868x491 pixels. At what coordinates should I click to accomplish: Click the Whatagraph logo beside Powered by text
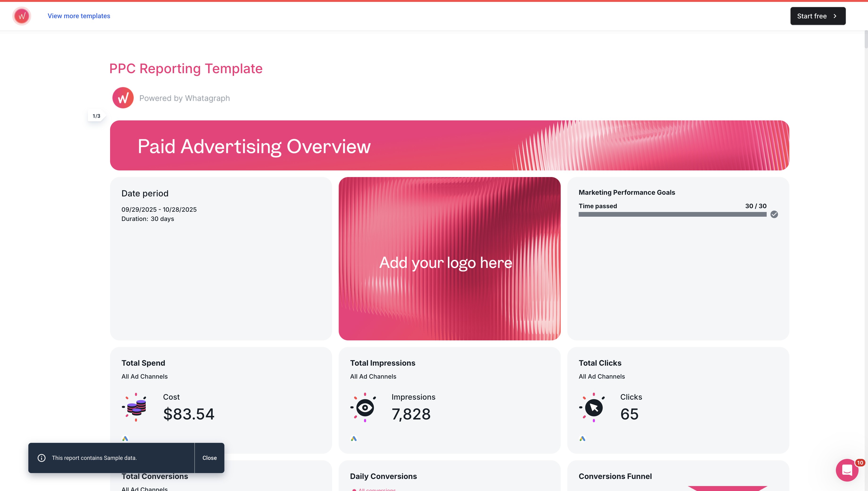pos(123,98)
